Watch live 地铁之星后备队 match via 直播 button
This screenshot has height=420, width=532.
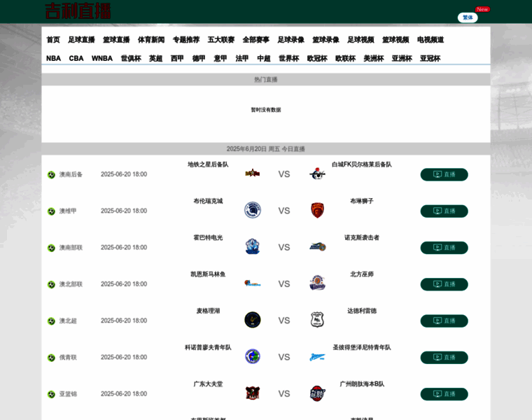[444, 174]
